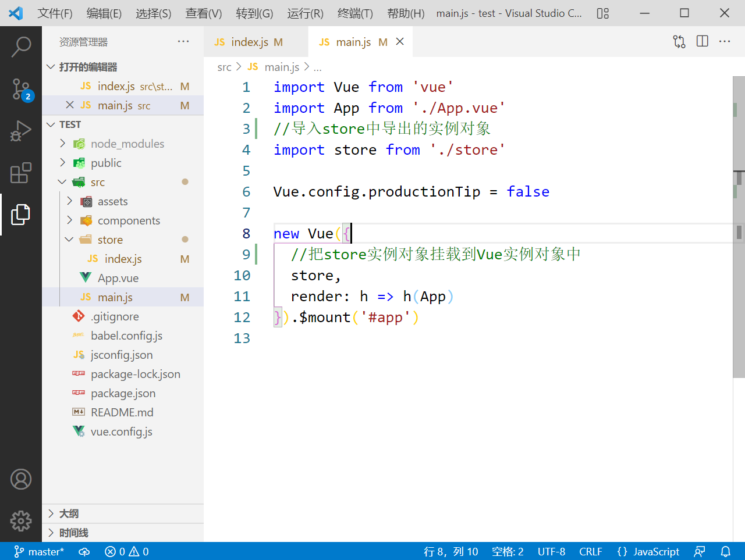Toggle the Explorer view icon in activity bar

[21, 215]
